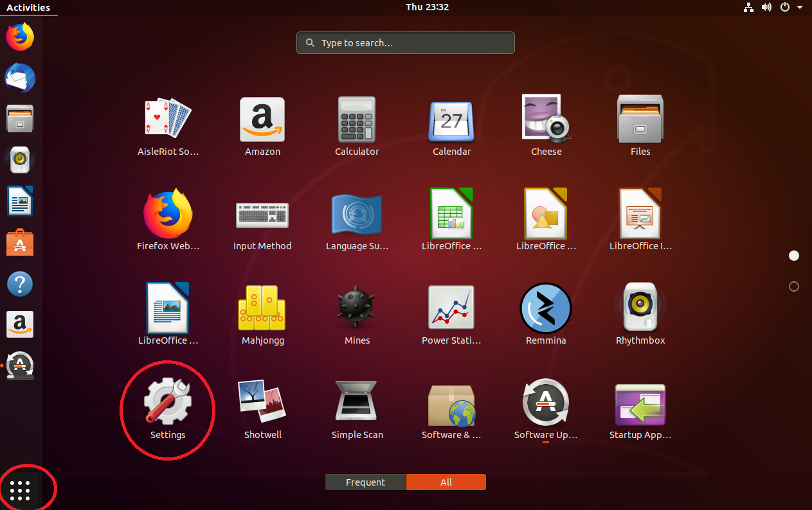Image resolution: width=812 pixels, height=510 pixels.
Task: Click the volume icon in top bar
Action: pos(766,7)
